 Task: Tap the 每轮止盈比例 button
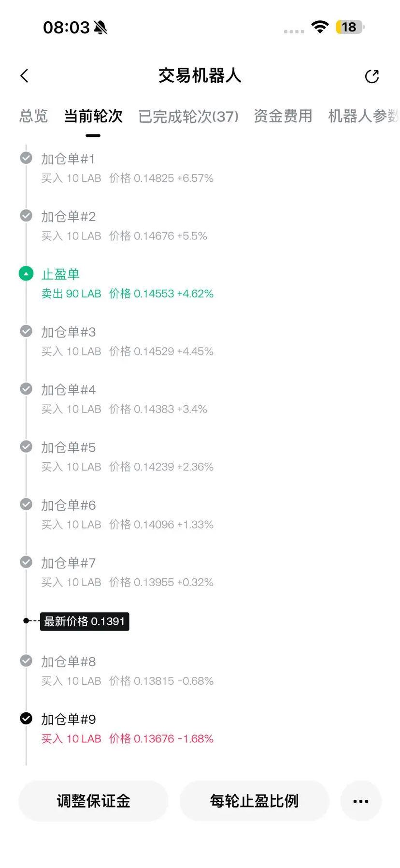click(254, 801)
